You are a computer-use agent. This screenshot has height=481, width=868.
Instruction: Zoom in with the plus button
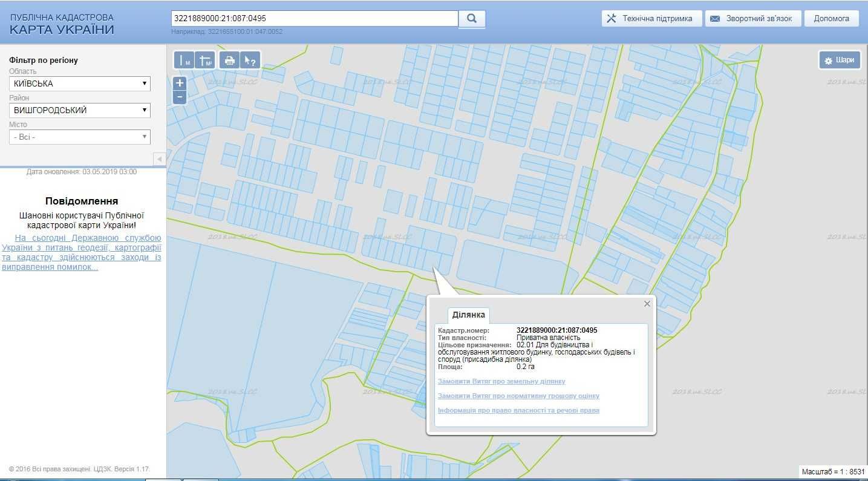pyautogui.click(x=179, y=83)
